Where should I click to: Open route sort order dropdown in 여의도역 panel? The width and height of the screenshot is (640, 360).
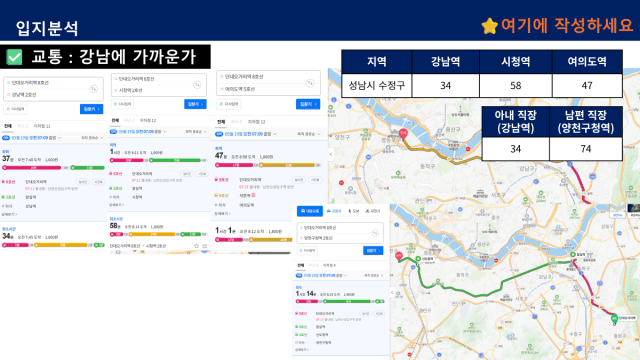[308, 134]
